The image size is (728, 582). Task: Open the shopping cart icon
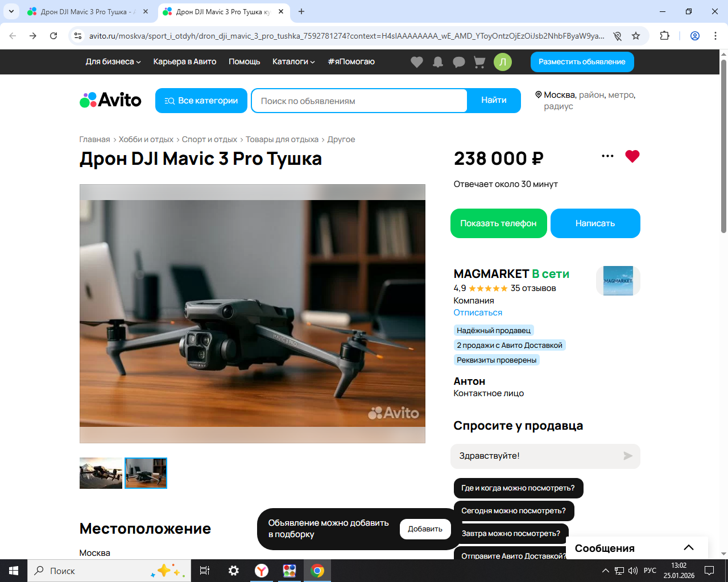pos(479,62)
